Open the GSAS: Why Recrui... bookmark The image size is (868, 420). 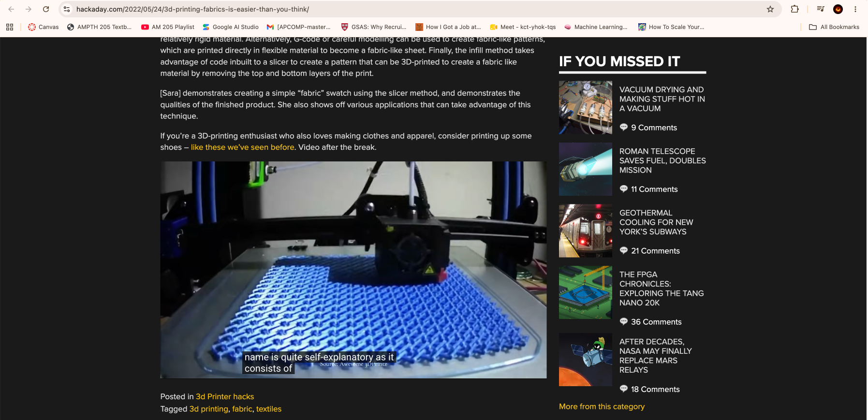(x=374, y=27)
